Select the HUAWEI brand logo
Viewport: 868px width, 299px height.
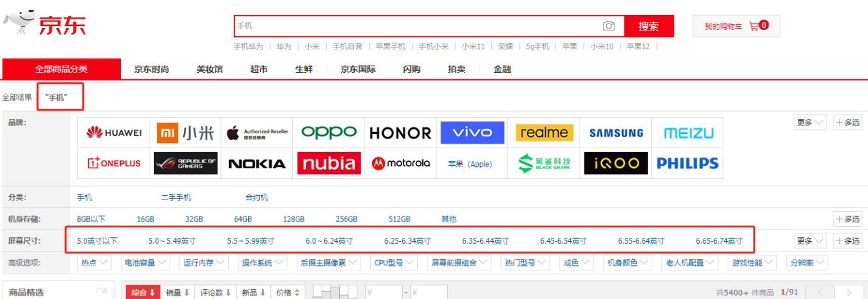click(x=114, y=133)
